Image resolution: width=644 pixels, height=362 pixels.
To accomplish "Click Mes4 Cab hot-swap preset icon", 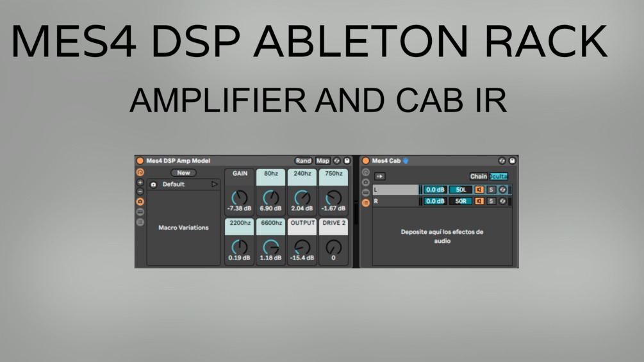I will pos(502,160).
